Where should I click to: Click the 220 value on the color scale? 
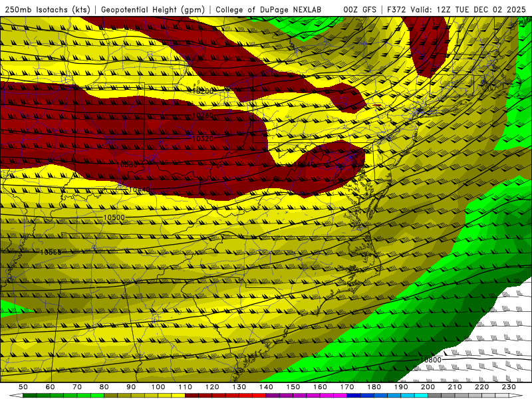click(x=481, y=387)
